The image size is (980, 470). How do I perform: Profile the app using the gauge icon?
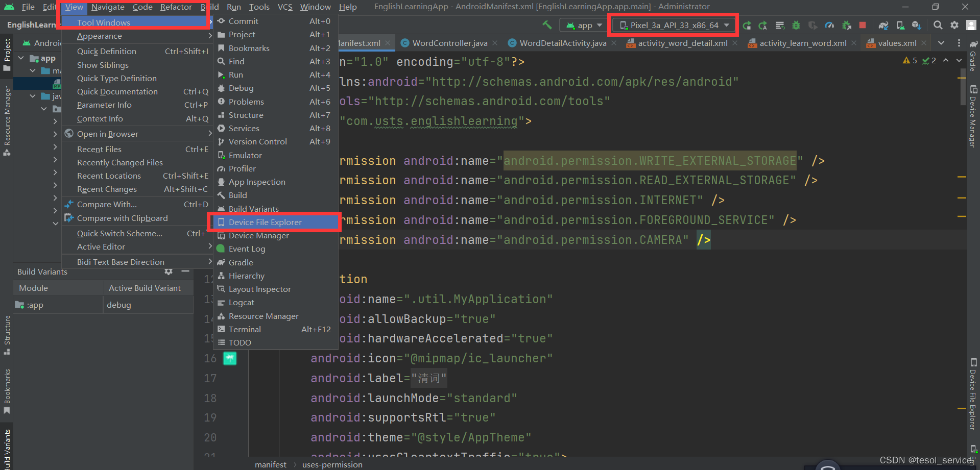pyautogui.click(x=830, y=24)
